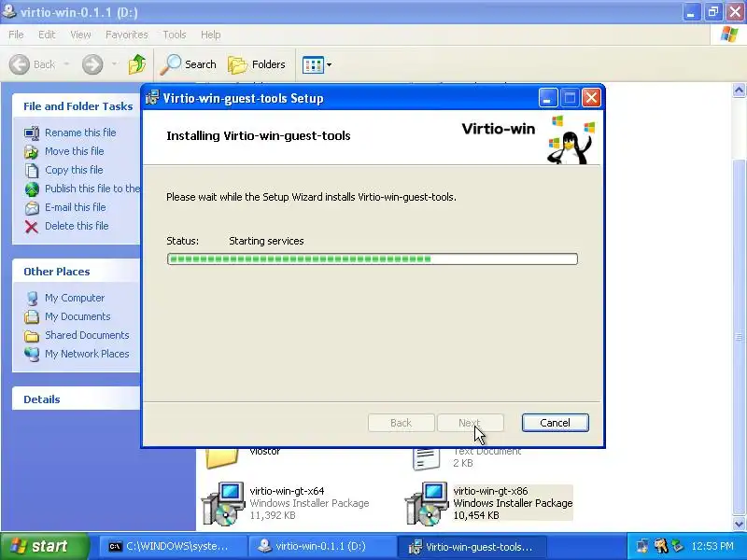747x560 pixels.
Task: Collapse the File and Folder Tasks header
Action: [77, 106]
